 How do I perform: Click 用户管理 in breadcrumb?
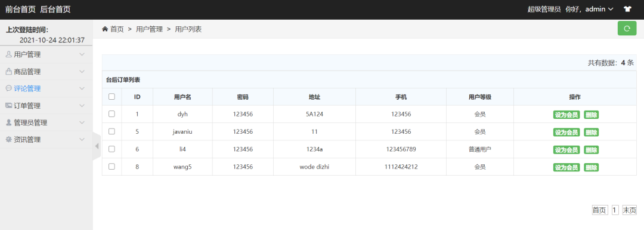[x=150, y=29]
